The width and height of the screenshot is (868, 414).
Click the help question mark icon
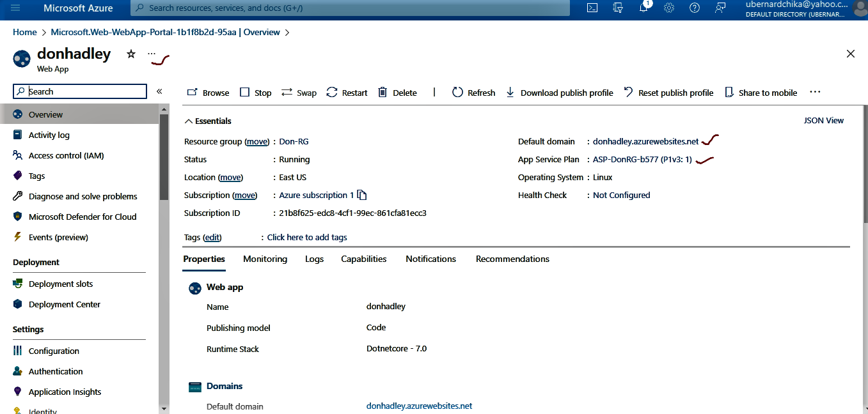point(695,8)
